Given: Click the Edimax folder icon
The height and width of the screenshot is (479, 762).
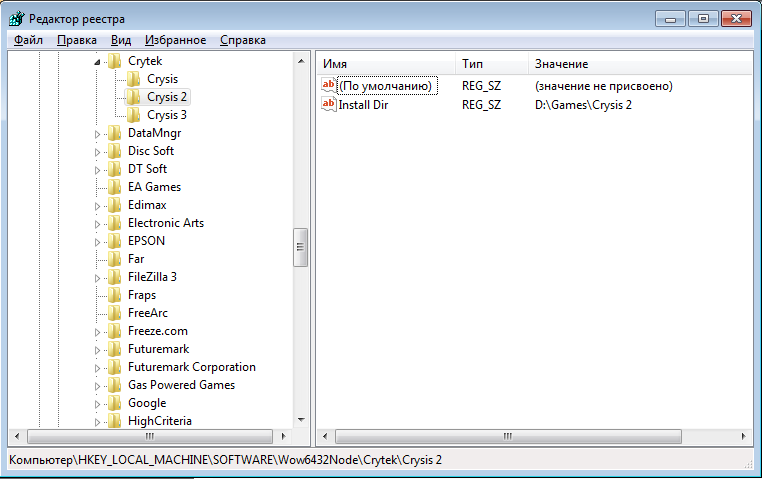Looking at the screenshot, I should tap(115, 205).
